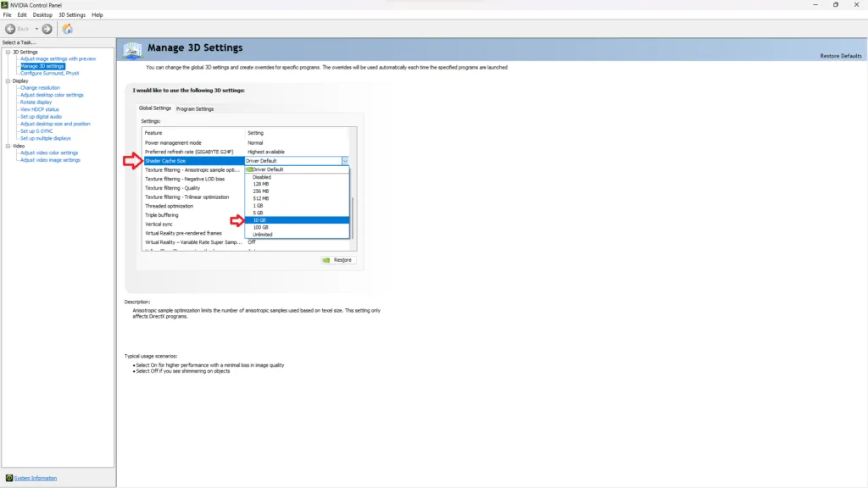Image resolution: width=868 pixels, height=488 pixels.
Task: Open the 3D Settings menu
Action: (x=72, y=15)
